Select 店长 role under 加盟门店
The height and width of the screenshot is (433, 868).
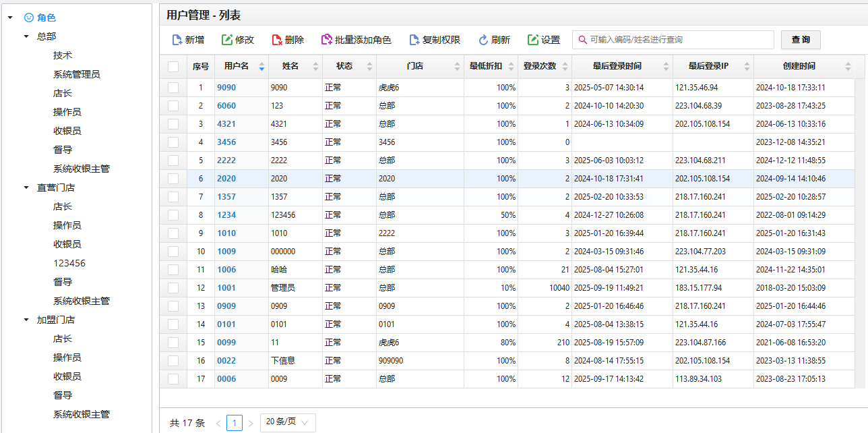tap(63, 339)
